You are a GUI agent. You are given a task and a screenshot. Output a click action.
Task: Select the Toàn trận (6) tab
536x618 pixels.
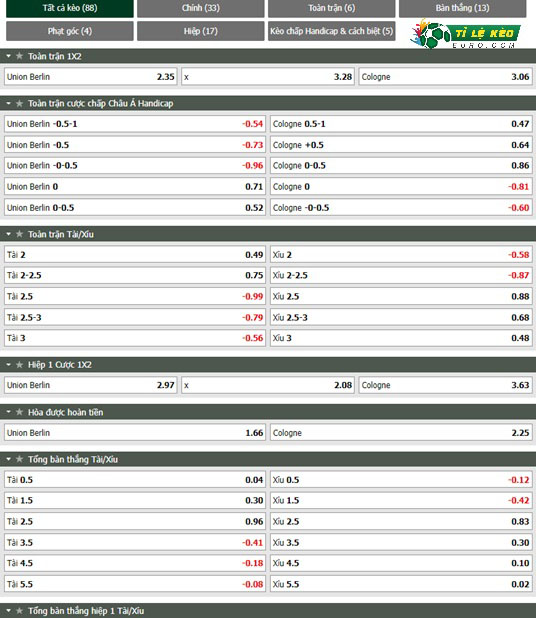coord(331,8)
